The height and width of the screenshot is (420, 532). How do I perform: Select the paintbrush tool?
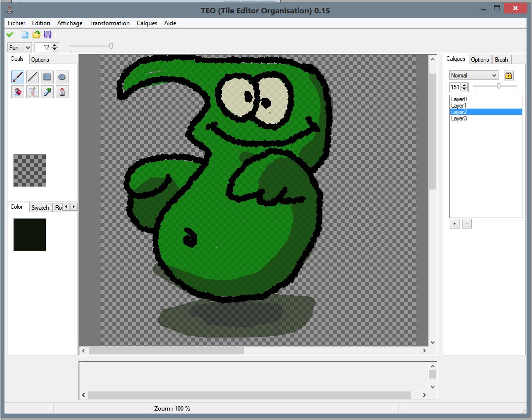tap(18, 77)
